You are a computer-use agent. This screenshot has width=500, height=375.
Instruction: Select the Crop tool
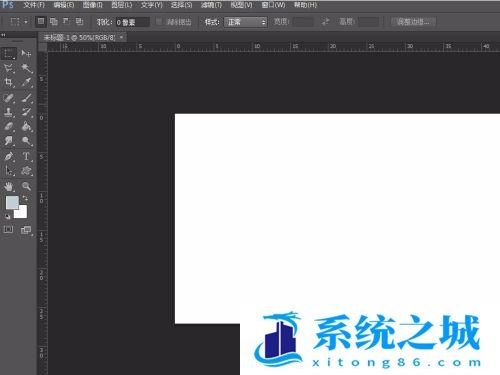pos(9,82)
